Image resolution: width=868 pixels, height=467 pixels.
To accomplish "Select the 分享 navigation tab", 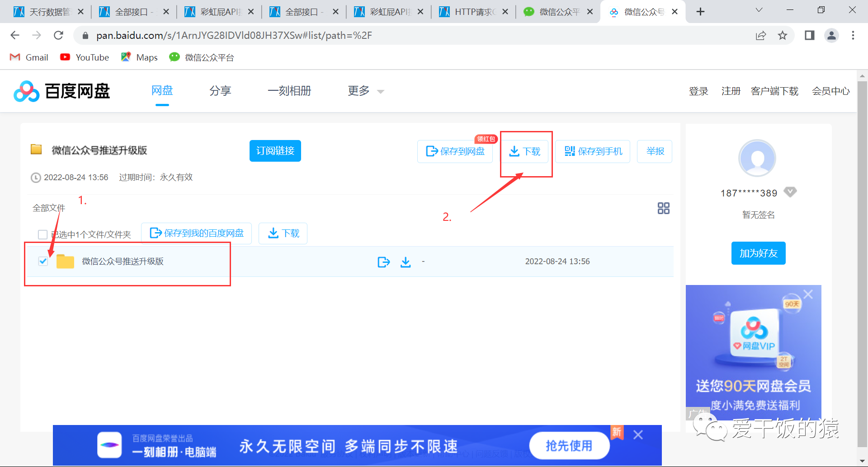I will [x=220, y=91].
